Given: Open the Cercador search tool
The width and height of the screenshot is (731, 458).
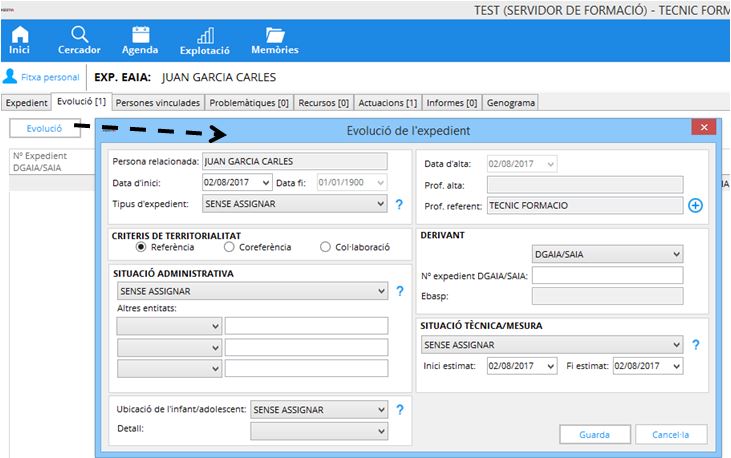Looking at the screenshot, I should point(79,35).
